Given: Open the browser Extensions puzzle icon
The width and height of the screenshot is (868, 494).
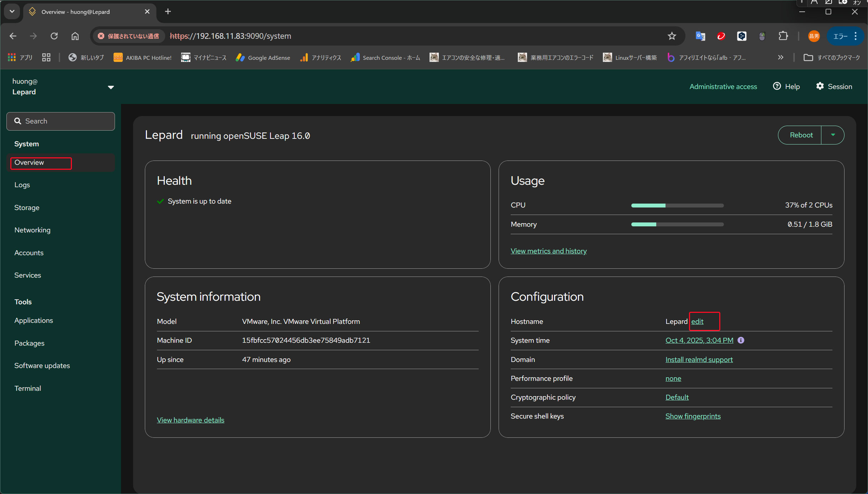Looking at the screenshot, I should click(783, 36).
